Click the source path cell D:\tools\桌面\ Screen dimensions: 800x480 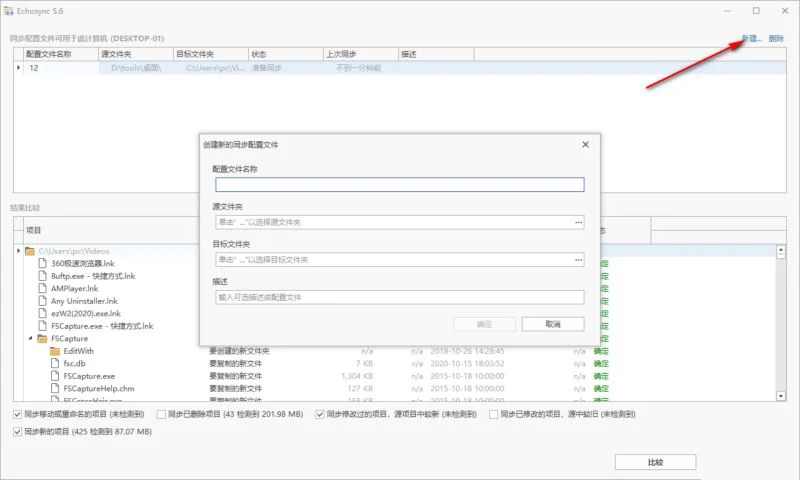136,67
